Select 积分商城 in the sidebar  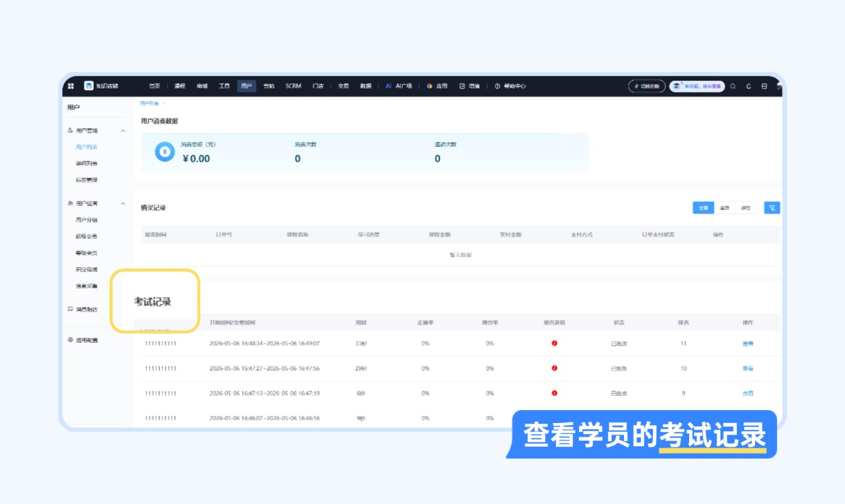[x=86, y=269]
